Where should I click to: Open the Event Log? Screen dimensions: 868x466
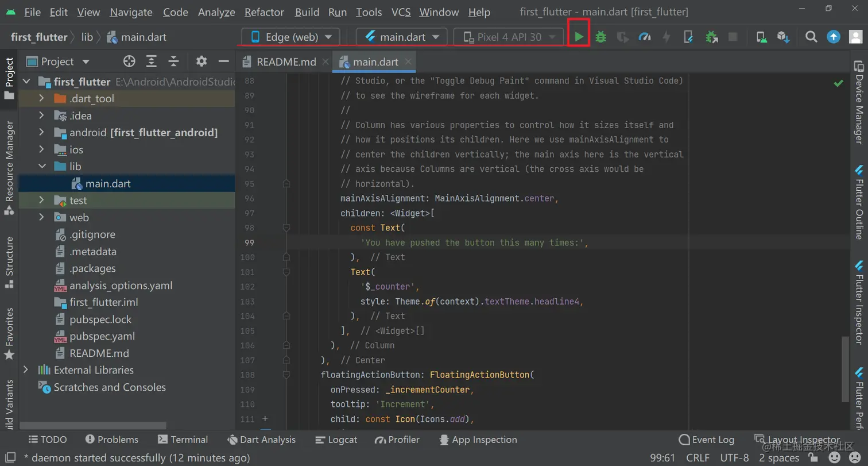[x=706, y=440]
